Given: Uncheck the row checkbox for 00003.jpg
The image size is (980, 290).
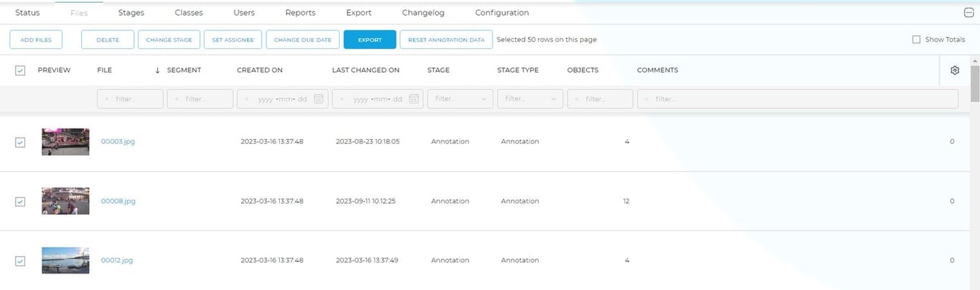Looking at the screenshot, I should [20, 142].
